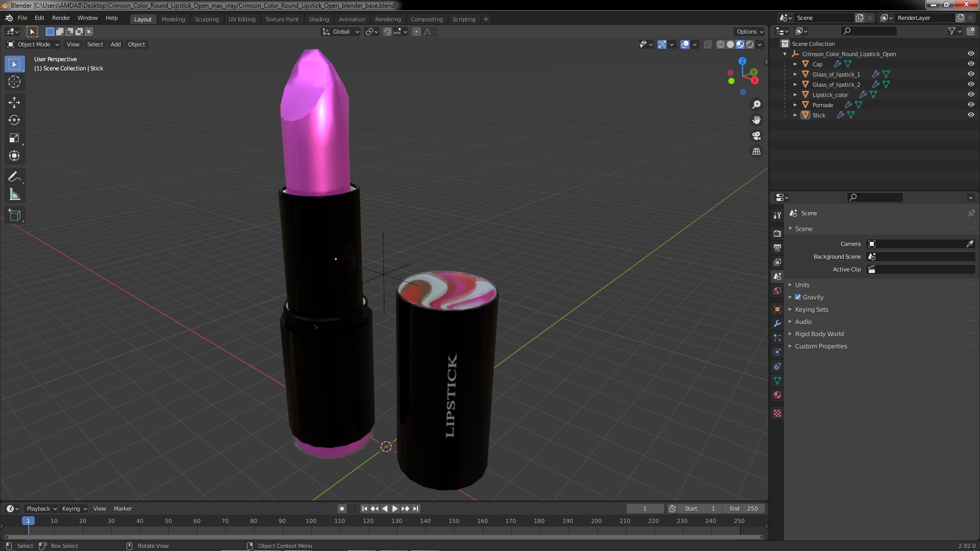The image size is (980, 551).
Task: Hide the Glass_of_lipstick_1 object
Action: [x=971, y=74]
